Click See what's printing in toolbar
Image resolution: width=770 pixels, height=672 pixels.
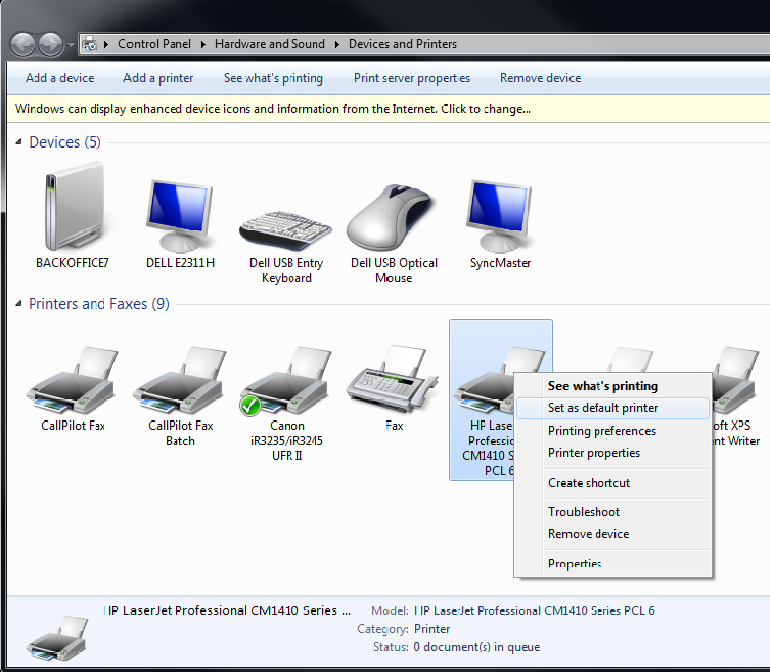(x=274, y=78)
